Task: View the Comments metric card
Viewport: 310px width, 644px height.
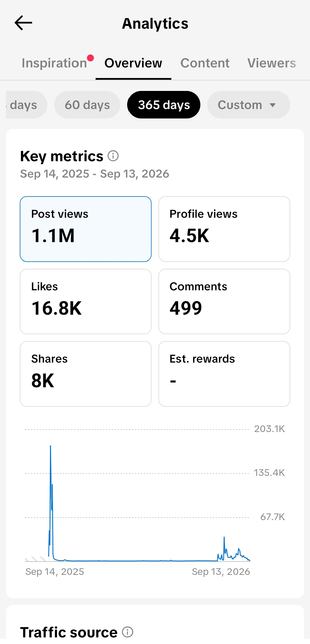Action: (224, 301)
